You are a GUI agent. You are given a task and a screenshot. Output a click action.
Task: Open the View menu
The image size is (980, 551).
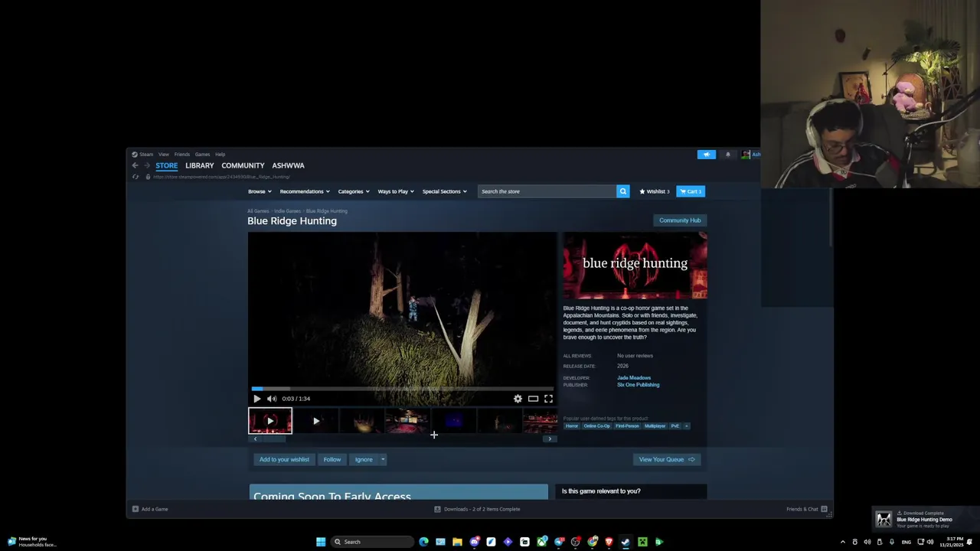point(164,155)
